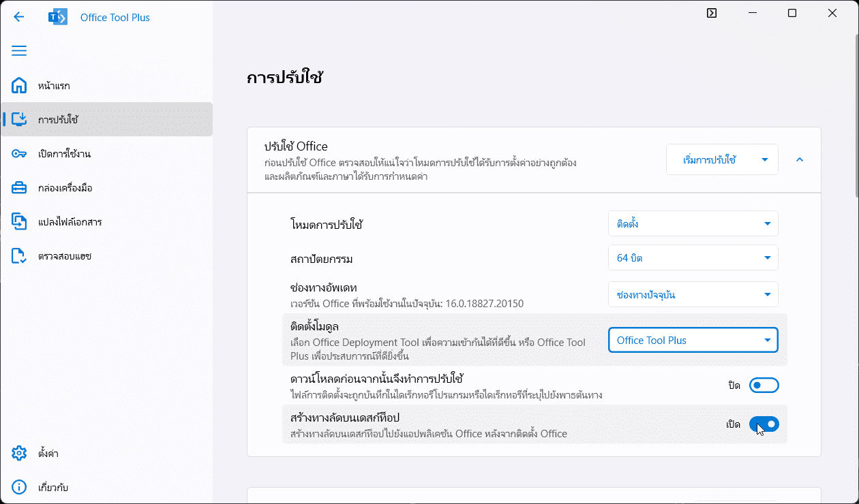Open the ติดตั้งโมดูล dropdown showing Office Tool Plus
Viewport: 859px width, 504px height.
(x=693, y=340)
